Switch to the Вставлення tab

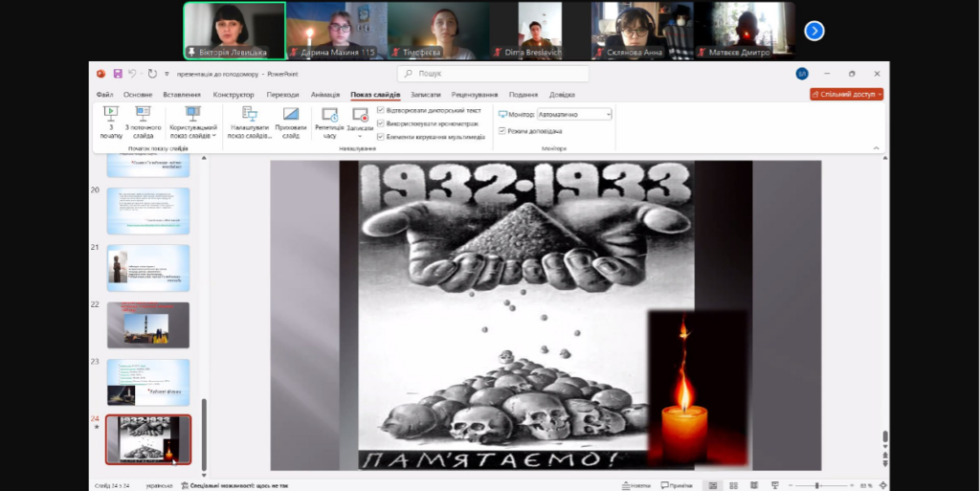pos(182,95)
